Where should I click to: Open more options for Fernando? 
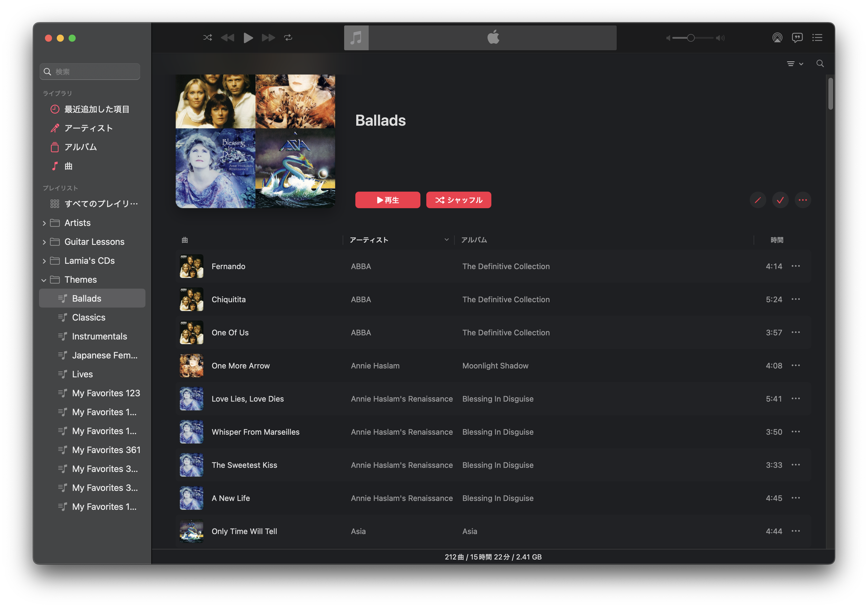[x=795, y=266]
